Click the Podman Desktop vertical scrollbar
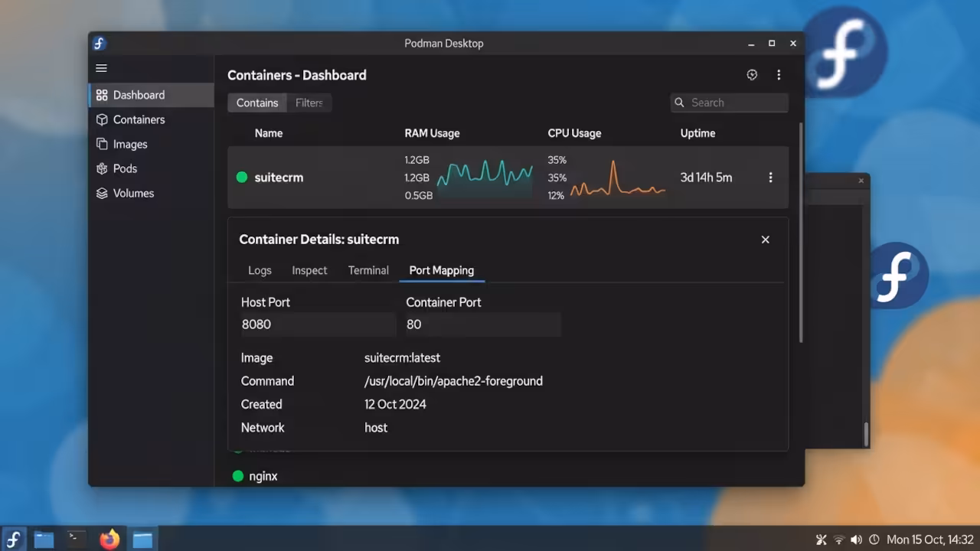Viewport: 980px width, 551px height. [x=802, y=232]
